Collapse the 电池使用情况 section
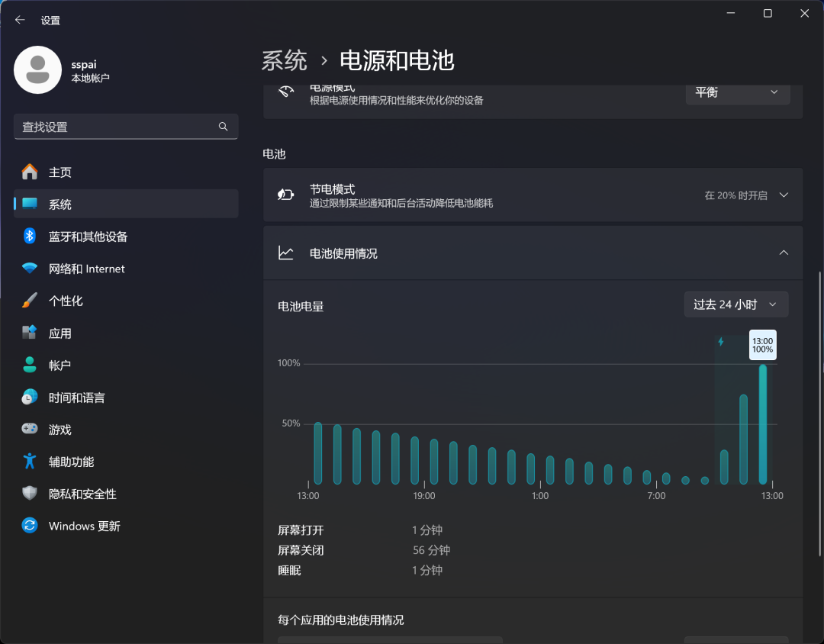 [784, 253]
